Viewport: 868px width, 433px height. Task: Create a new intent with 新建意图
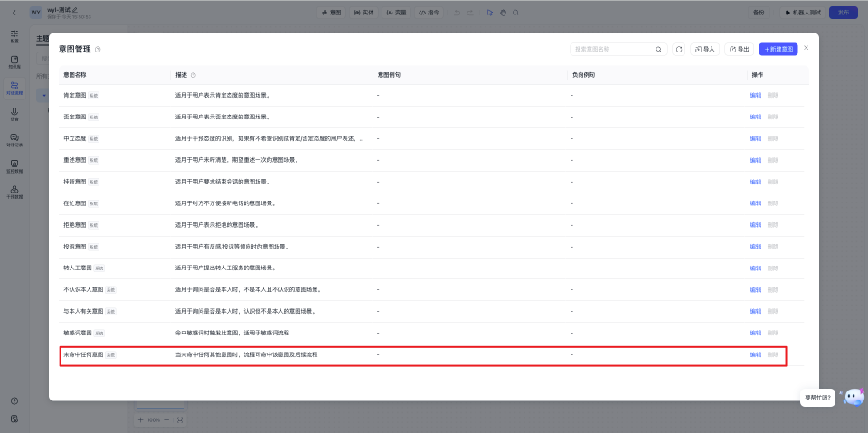click(x=778, y=49)
